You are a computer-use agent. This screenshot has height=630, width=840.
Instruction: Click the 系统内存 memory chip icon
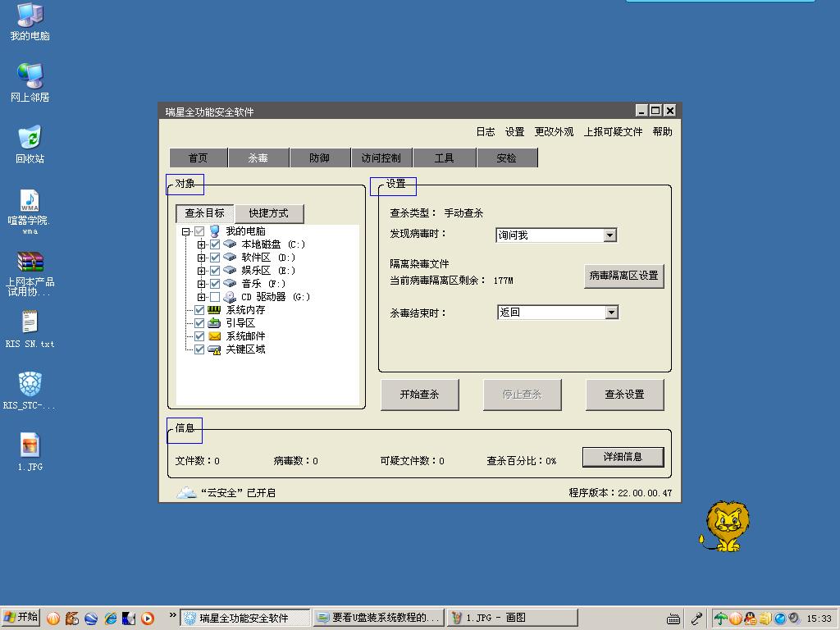[x=214, y=309]
